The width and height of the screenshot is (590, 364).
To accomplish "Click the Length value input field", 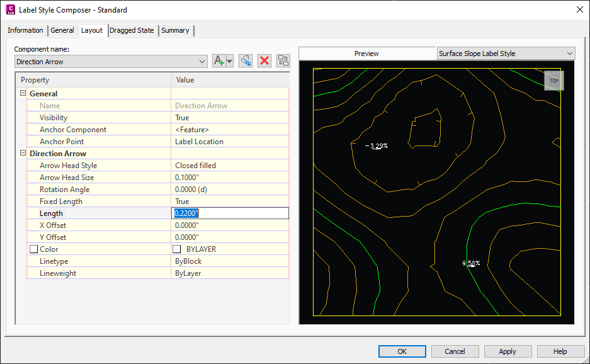I will click(x=230, y=213).
